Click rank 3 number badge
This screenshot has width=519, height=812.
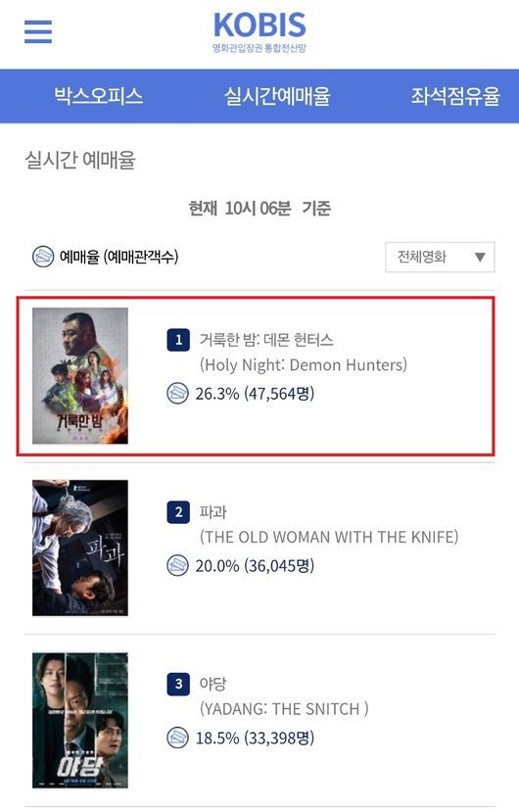[178, 684]
